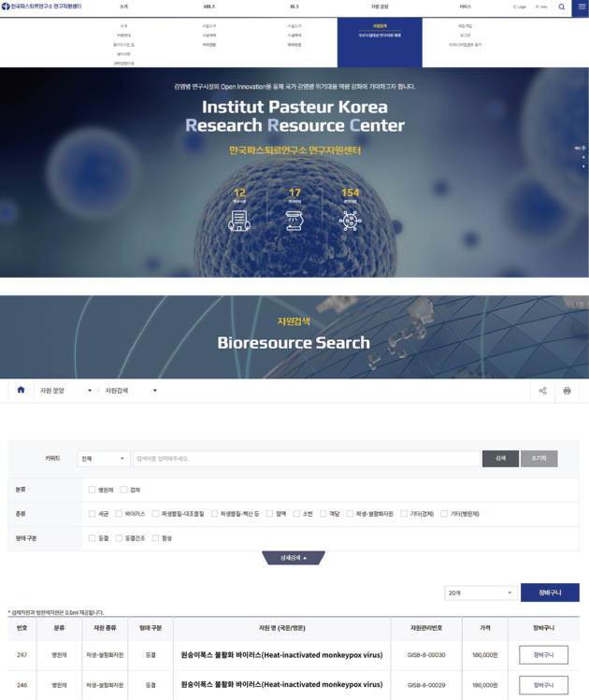Check the 세균 type checkbox
The height and width of the screenshot is (700, 589).
pos(92,513)
